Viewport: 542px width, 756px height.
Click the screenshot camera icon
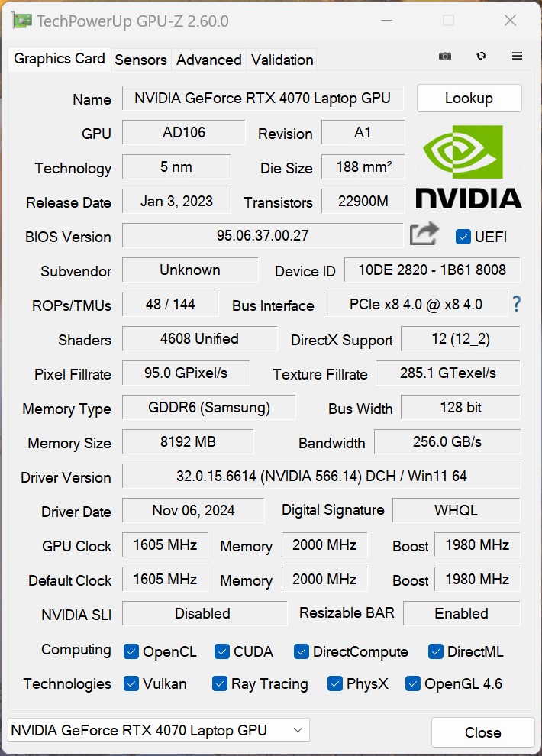click(445, 57)
